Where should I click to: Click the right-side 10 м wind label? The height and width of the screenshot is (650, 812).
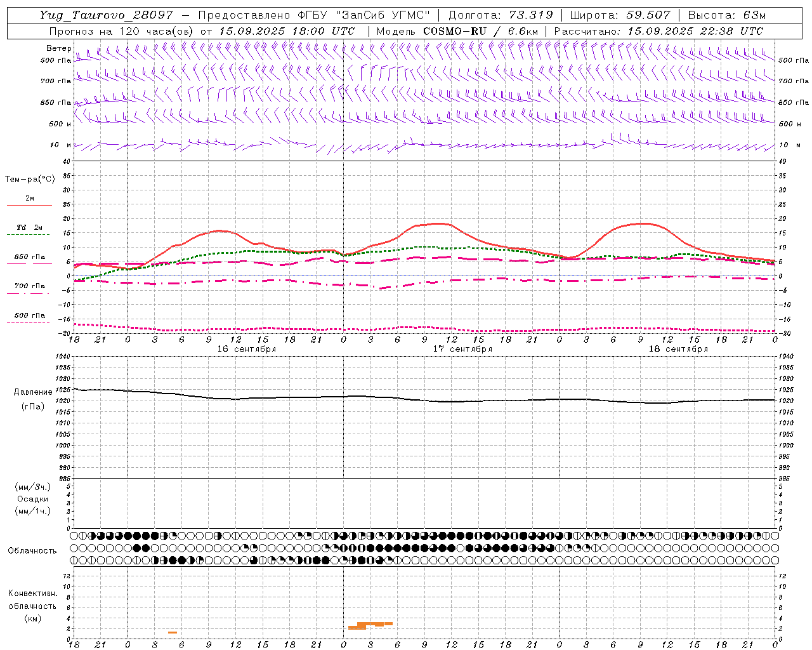pyautogui.click(x=790, y=145)
